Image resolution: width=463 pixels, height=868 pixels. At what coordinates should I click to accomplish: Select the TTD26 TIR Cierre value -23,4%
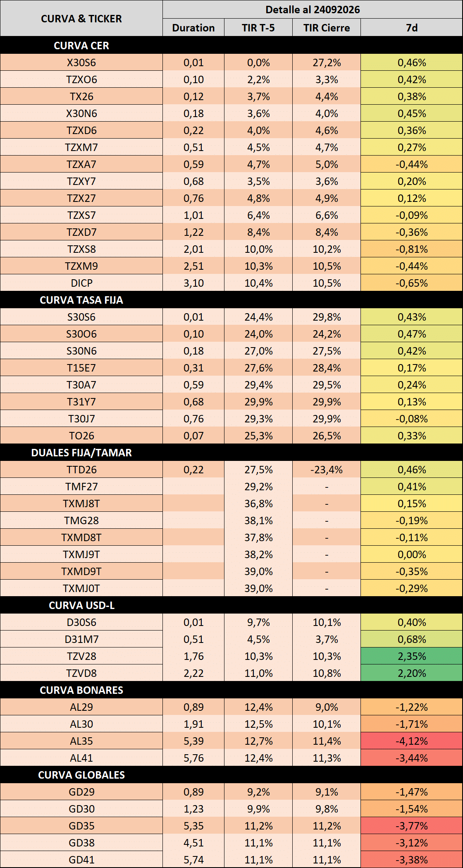[x=327, y=470]
